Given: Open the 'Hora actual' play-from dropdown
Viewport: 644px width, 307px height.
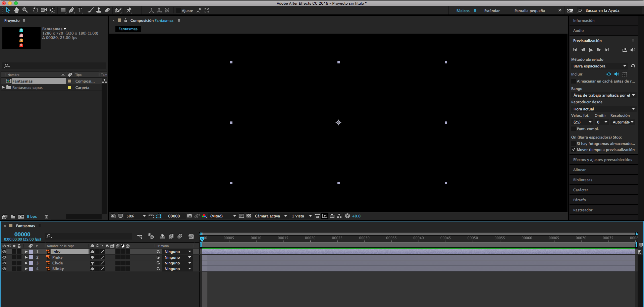Looking at the screenshot, I should pyautogui.click(x=604, y=109).
